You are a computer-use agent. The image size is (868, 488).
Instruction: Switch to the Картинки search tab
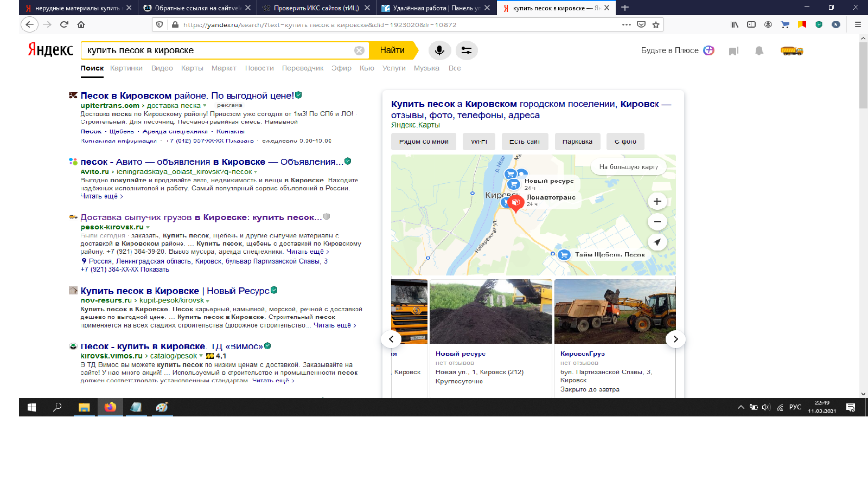point(126,68)
